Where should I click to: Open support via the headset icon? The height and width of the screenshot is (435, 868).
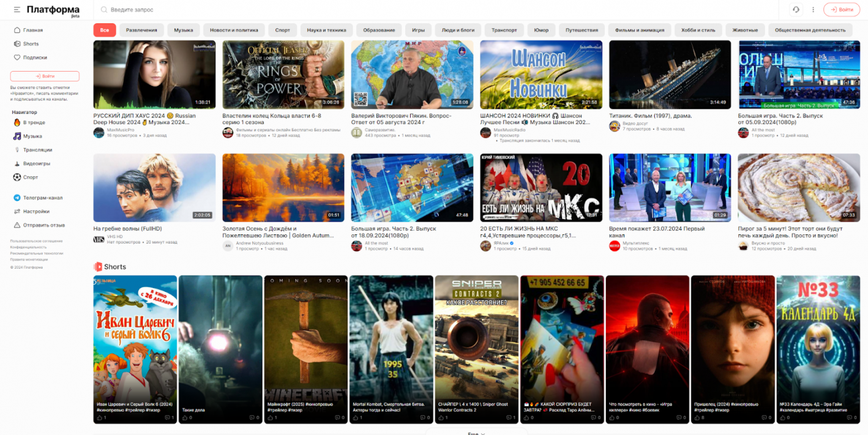pos(796,10)
